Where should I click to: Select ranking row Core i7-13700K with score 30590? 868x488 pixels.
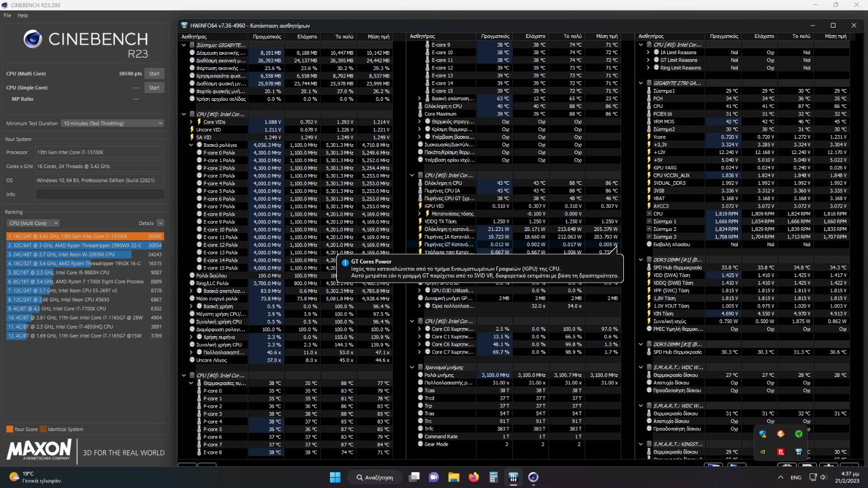pos(85,236)
